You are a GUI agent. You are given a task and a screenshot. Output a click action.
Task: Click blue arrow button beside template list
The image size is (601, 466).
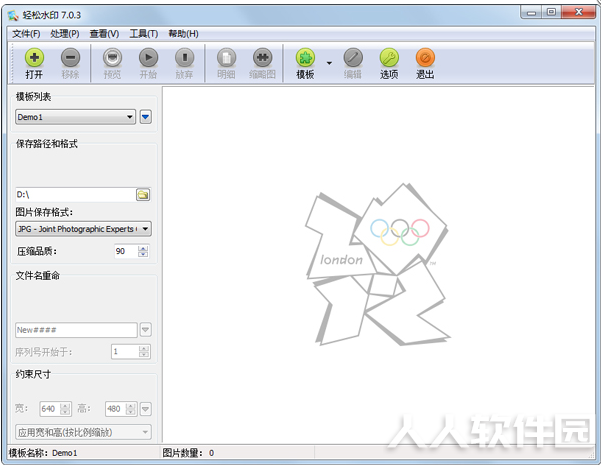(x=146, y=117)
